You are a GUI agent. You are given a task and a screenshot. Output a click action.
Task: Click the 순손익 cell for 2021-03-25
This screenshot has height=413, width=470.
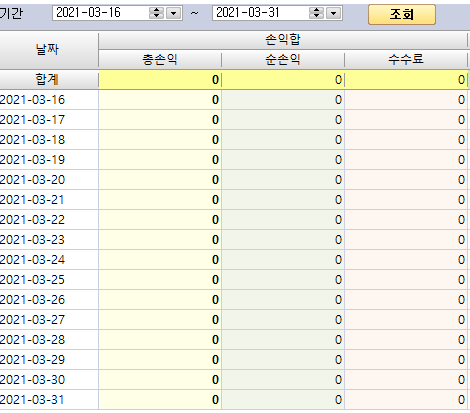click(283, 280)
